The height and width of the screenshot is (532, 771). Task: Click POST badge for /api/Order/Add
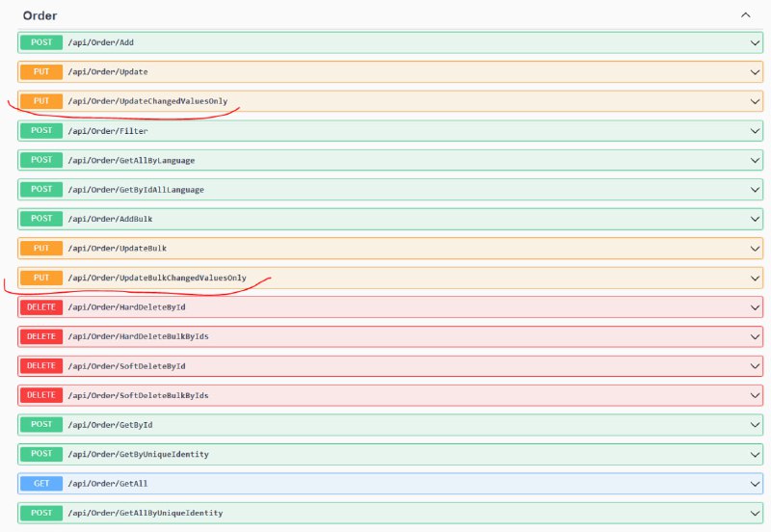41,42
